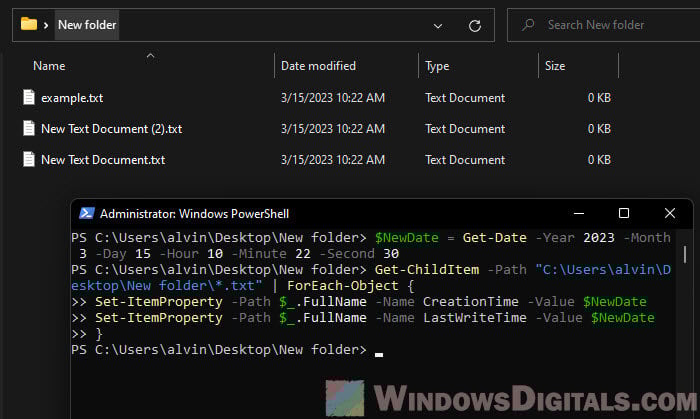The width and height of the screenshot is (700, 419).
Task: Select the 'New folder' breadcrumb
Action: (x=87, y=25)
